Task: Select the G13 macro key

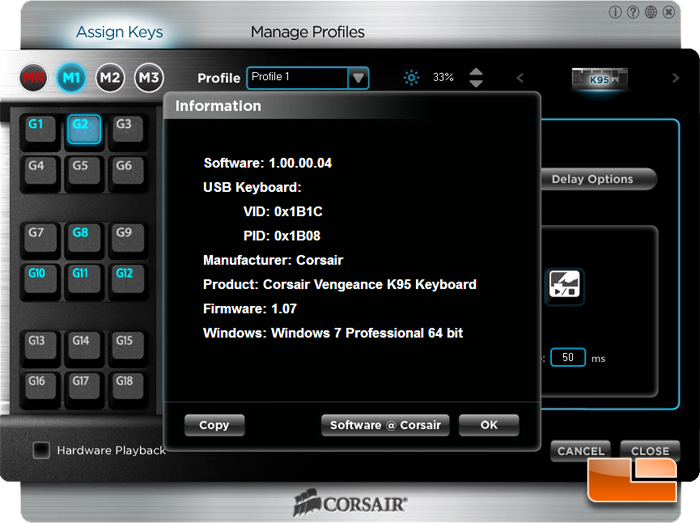Action: (40, 345)
